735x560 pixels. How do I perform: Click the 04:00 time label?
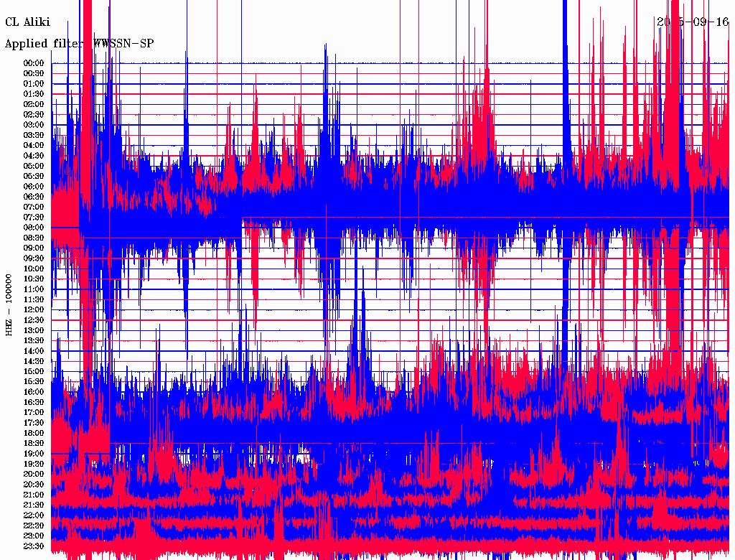click(34, 146)
